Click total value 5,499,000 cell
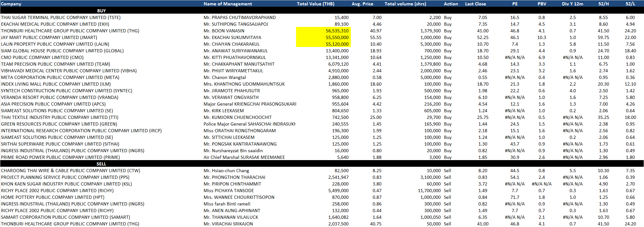 coord(338,191)
